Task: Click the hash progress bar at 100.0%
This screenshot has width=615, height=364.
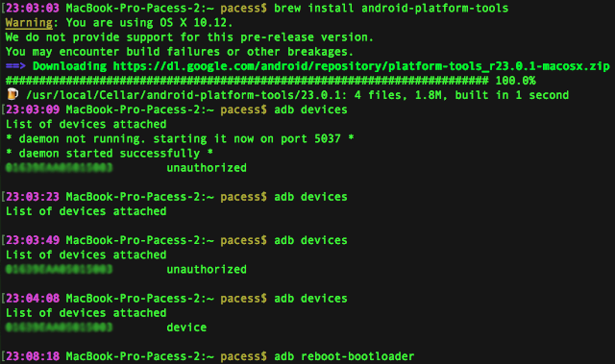Action: [247, 81]
